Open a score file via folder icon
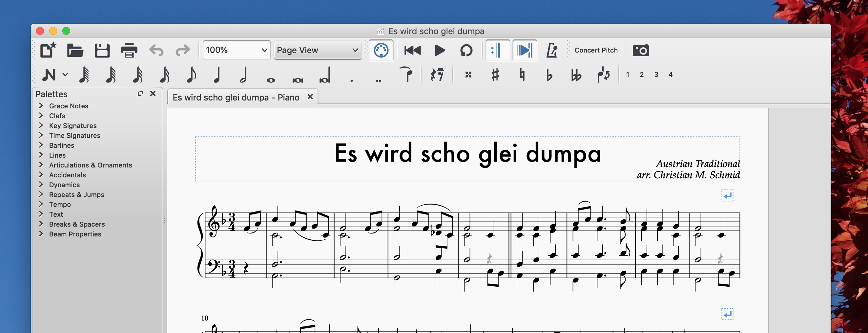Screen dimensions: 868x333 [75, 50]
